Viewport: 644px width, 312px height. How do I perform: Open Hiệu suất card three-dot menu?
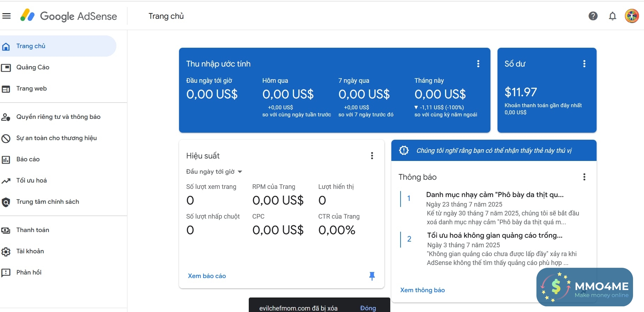(372, 156)
